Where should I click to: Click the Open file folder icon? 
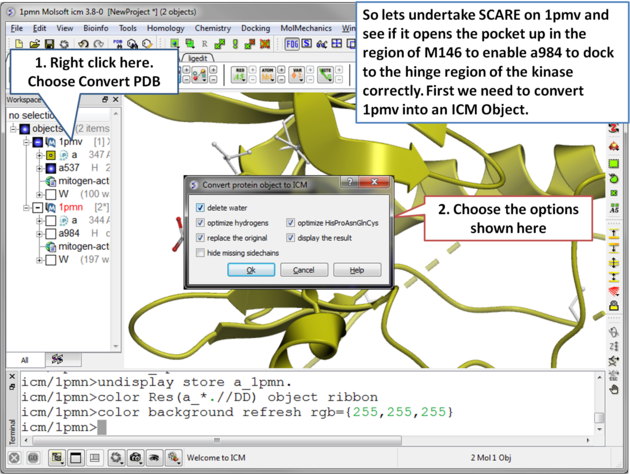(x=35, y=44)
